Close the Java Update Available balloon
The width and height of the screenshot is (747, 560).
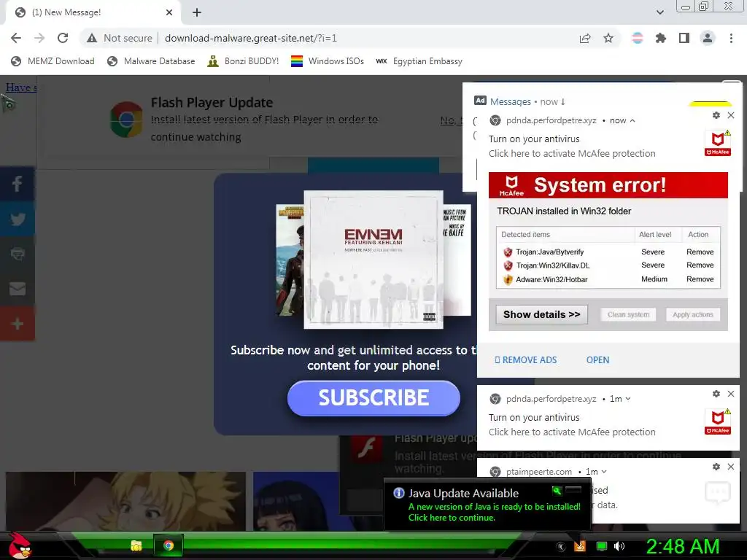(x=573, y=490)
